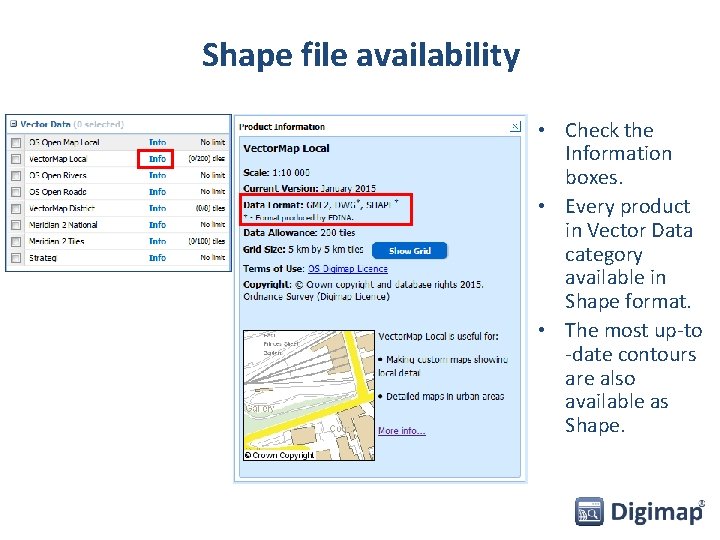Collapse the Vector Data section
Image resolution: width=720 pixels, height=540 pixels.
click(x=13, y=124)
